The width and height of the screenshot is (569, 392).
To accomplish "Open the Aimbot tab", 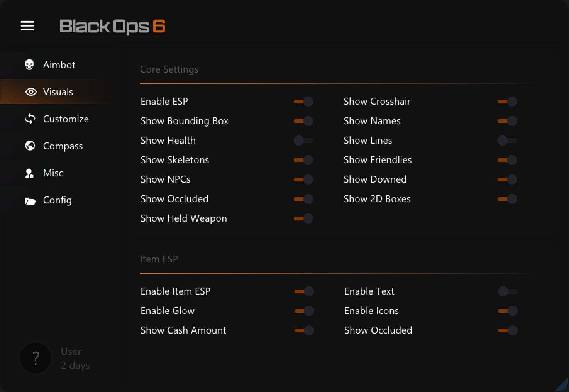I will [x=59, y=65].
